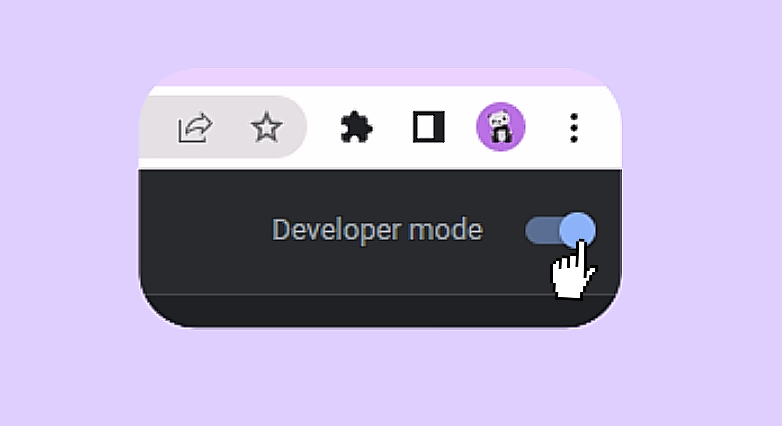
Task: Click the arrow share button in omnibox
Action: [x=195, y=128]
